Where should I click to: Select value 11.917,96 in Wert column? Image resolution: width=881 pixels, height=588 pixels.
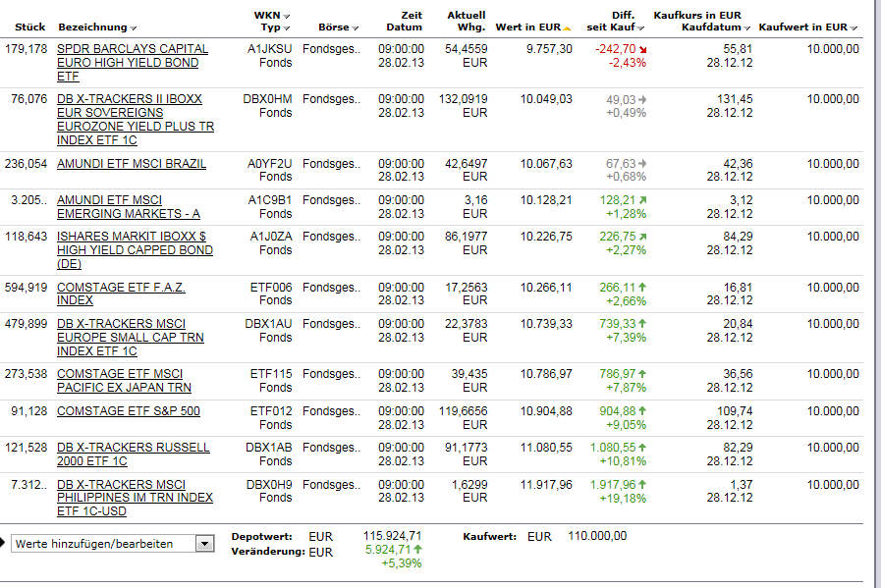pos(546,484)
